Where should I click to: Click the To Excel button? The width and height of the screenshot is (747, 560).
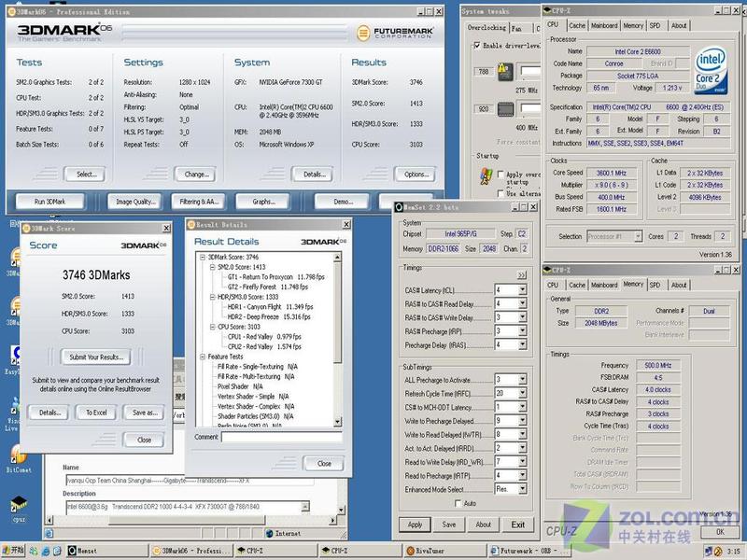point(96,413)
